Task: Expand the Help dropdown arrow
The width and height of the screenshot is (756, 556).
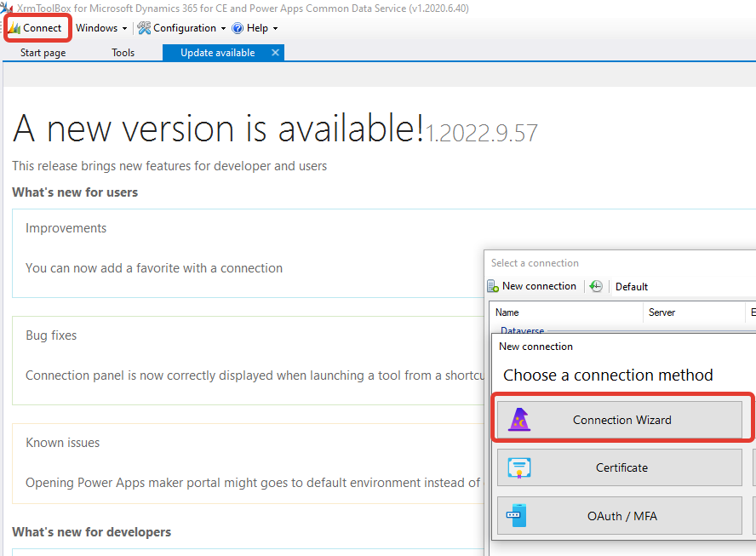Action: 275,28
